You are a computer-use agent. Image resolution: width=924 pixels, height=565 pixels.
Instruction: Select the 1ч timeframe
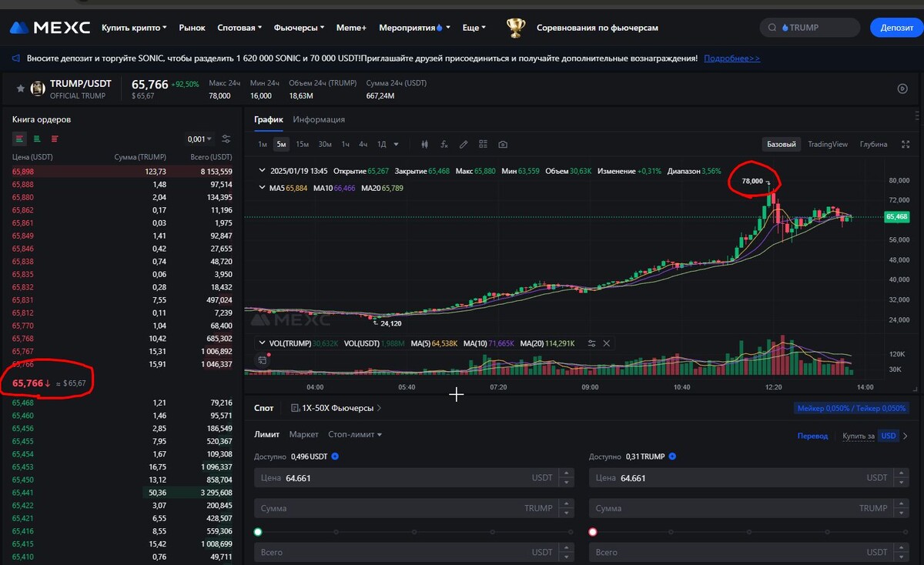pyautogui.click(x=346, y=144)
